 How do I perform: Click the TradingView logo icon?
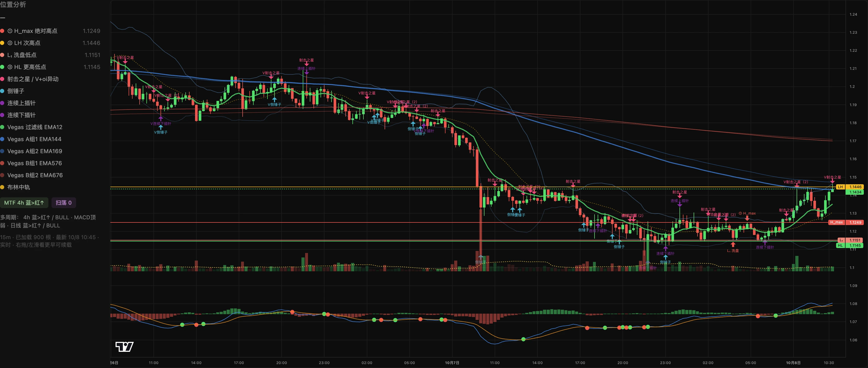[x=124, y=346]
